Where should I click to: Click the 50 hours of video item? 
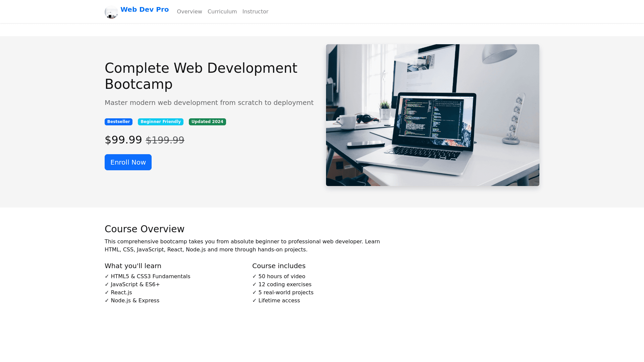(278, 277)
